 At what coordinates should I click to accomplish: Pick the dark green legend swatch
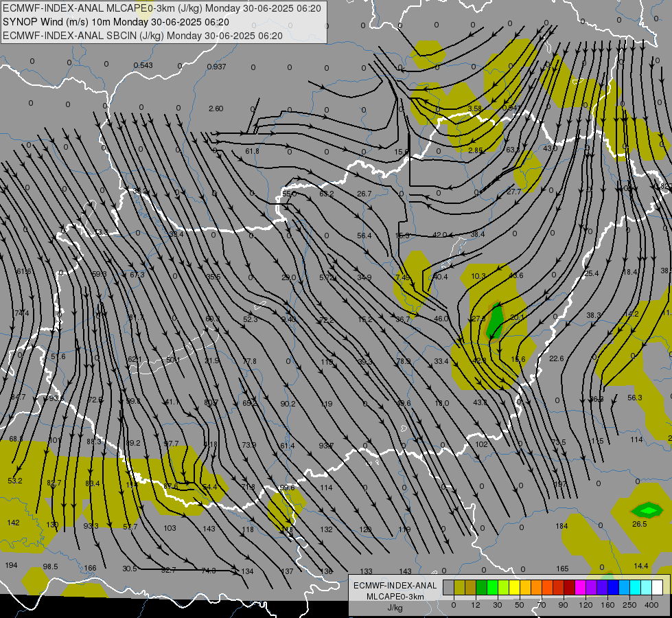[482, 587]
